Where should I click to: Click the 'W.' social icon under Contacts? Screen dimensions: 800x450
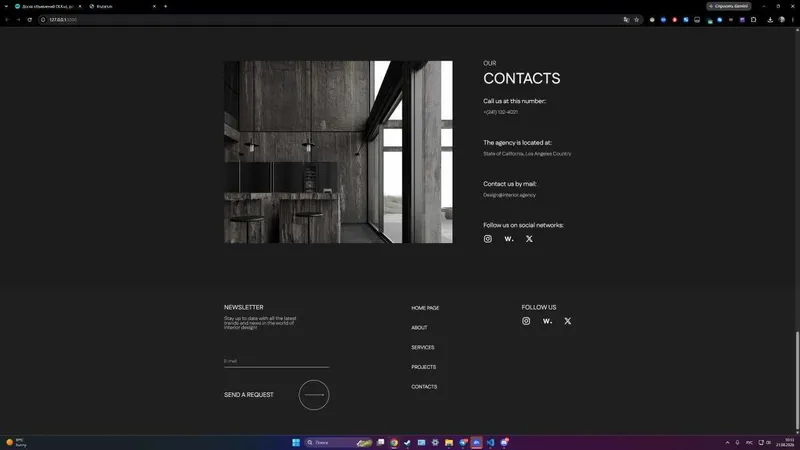(509, 239)
